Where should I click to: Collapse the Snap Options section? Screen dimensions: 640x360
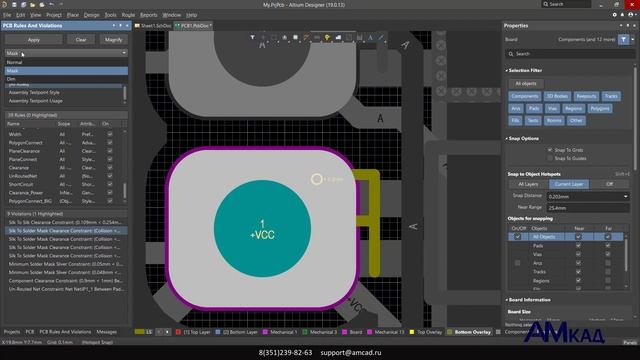click(507, 139)
